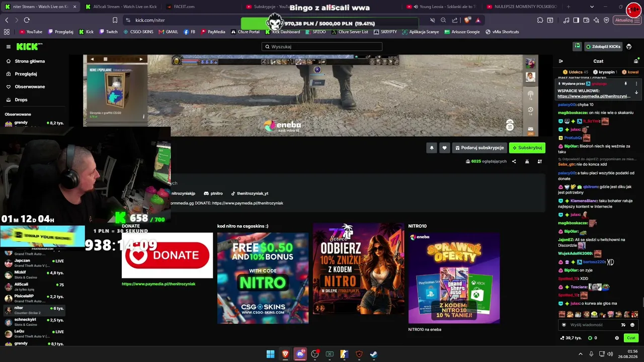Image resolution: width=644 pixels, height=362 pixels.
Task: Open Przeglądaj in the sidebar
Action: click(x=26, y=74)
